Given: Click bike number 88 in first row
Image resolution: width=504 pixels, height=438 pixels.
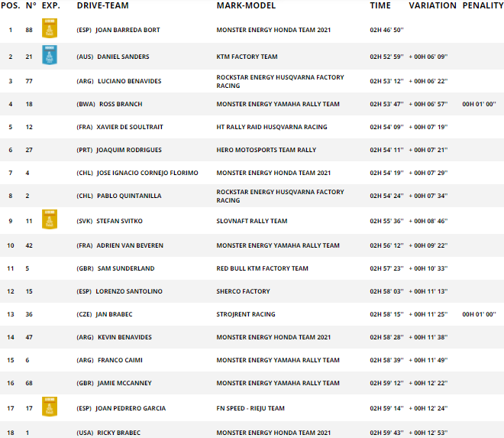Looking at the screenshot, I should 29,30.
